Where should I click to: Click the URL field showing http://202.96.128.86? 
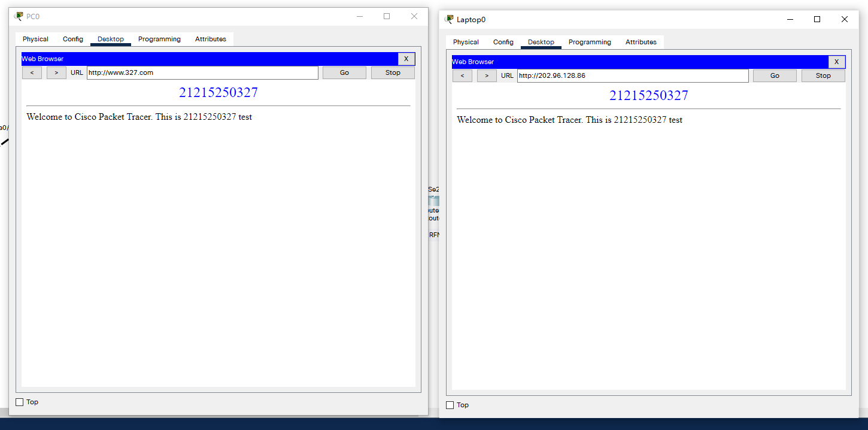click(633, 75)
